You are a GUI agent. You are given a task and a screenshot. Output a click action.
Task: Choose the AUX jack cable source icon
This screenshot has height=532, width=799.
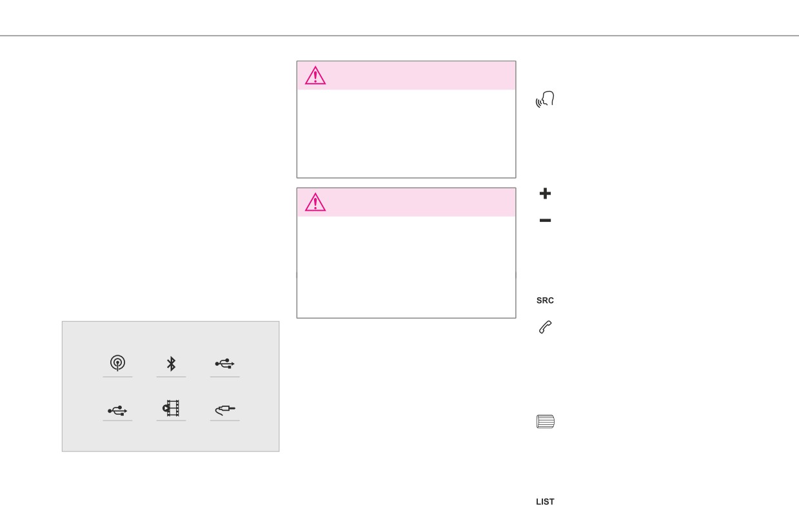coord(225,409)
